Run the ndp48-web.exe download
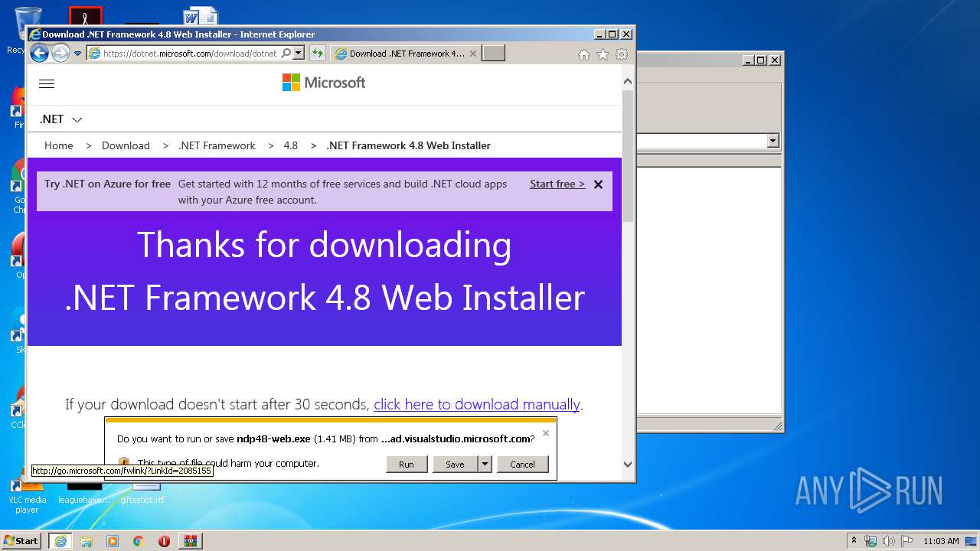Image resolution: width=980 pixels, height=551 pixels. (407, 465)
